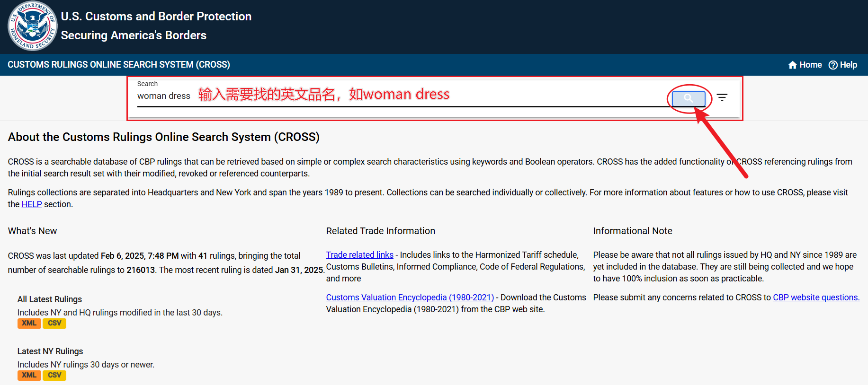Open the advanced search filter options icon
Viewport: 868px width, 385px height.
[722, 97]
